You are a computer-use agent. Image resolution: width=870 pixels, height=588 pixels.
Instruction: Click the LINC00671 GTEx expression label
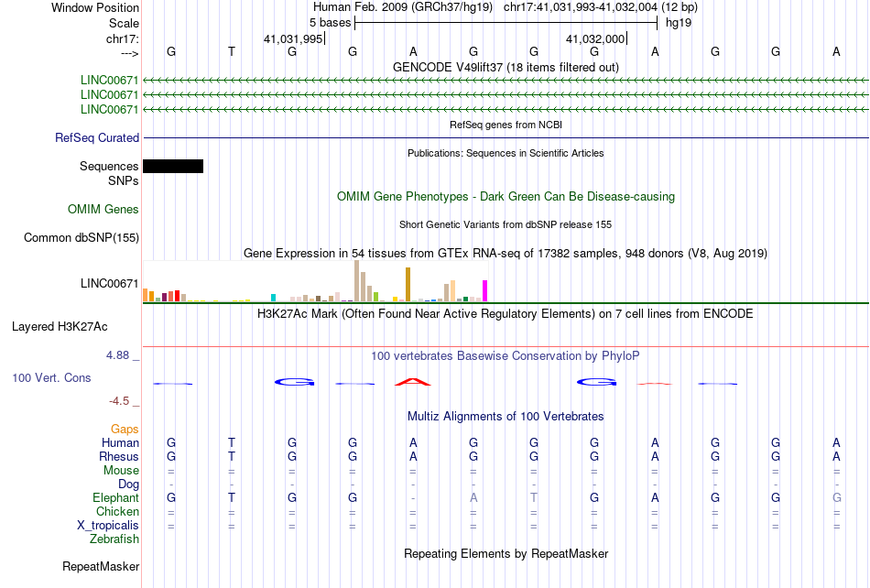coord(109,283)
